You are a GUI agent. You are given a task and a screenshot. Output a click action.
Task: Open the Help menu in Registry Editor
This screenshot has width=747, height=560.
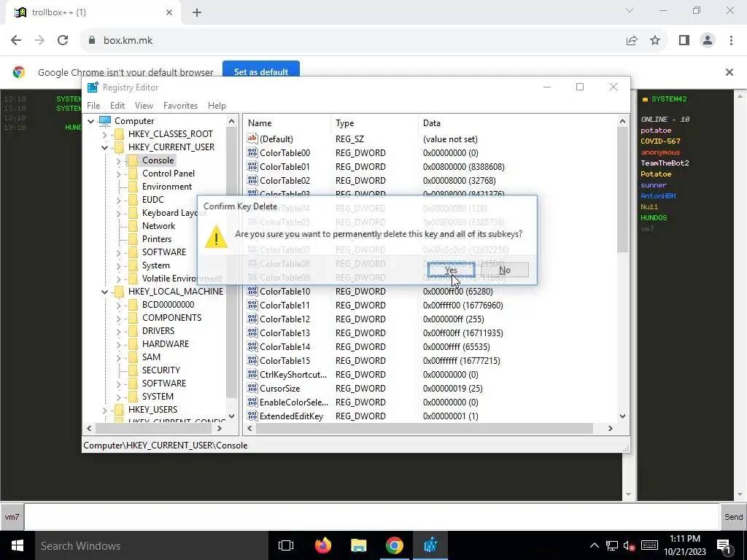click(x=217, y=106)
